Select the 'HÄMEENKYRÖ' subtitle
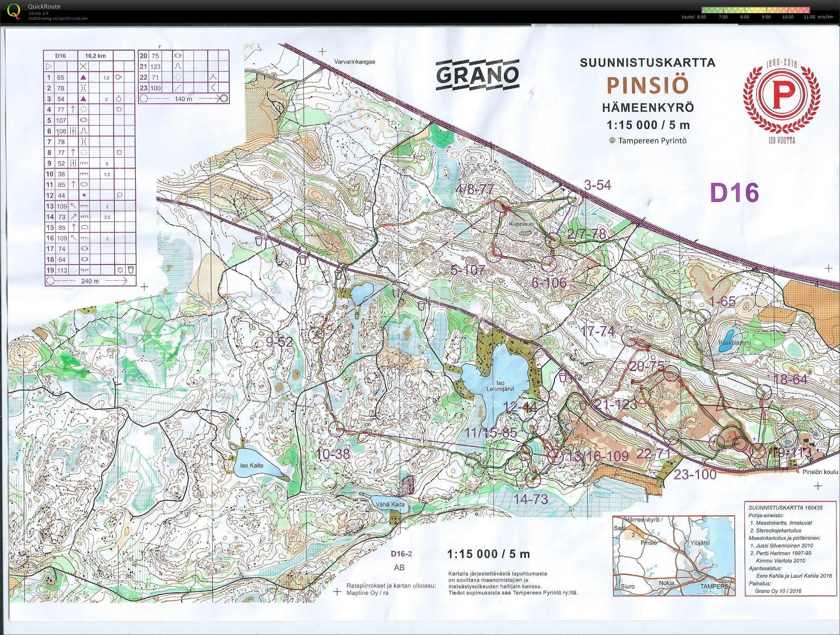 click(x=648, y=107)
